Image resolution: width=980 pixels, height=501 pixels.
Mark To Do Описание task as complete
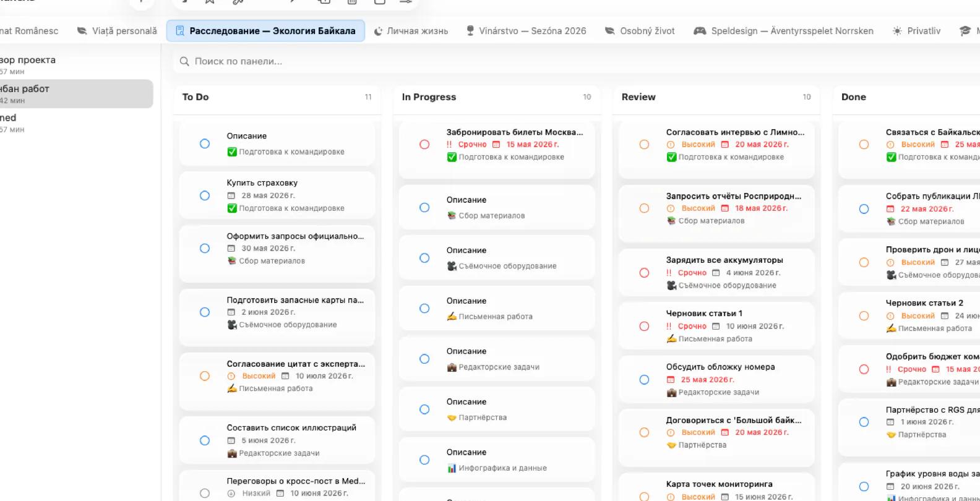(x=205, y=143)
